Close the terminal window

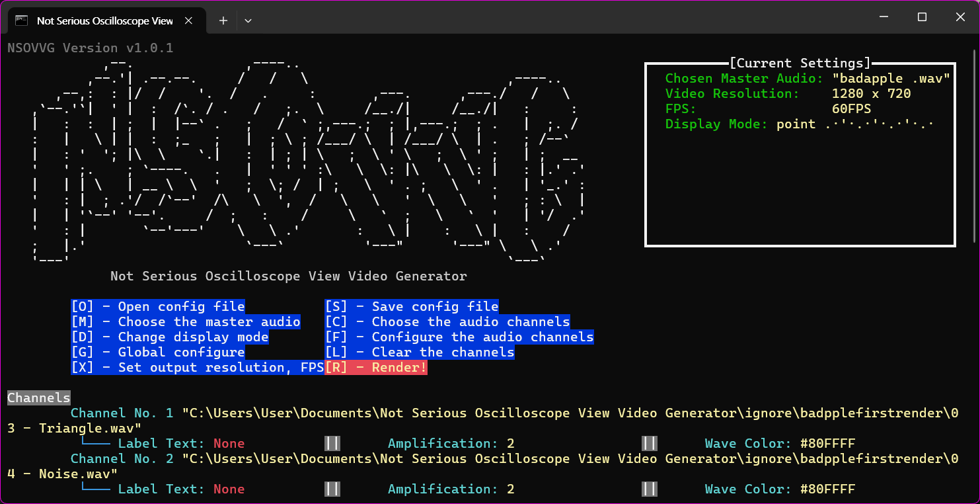tap(960, 17)
